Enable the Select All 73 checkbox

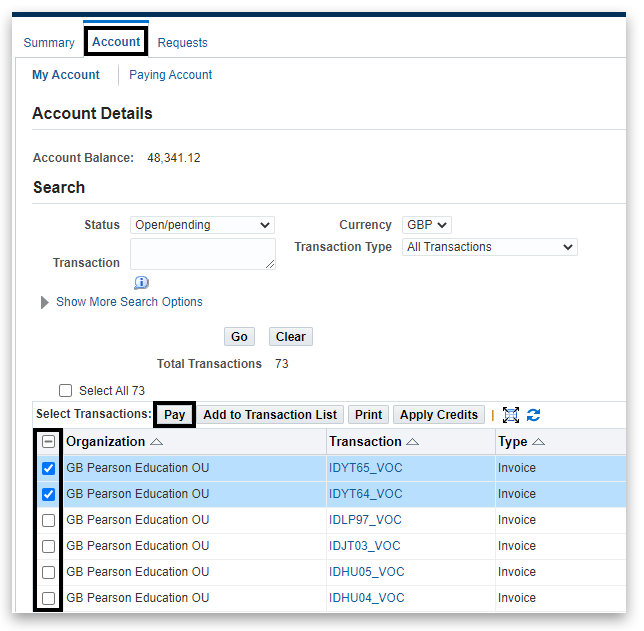(x=66, y=391)
